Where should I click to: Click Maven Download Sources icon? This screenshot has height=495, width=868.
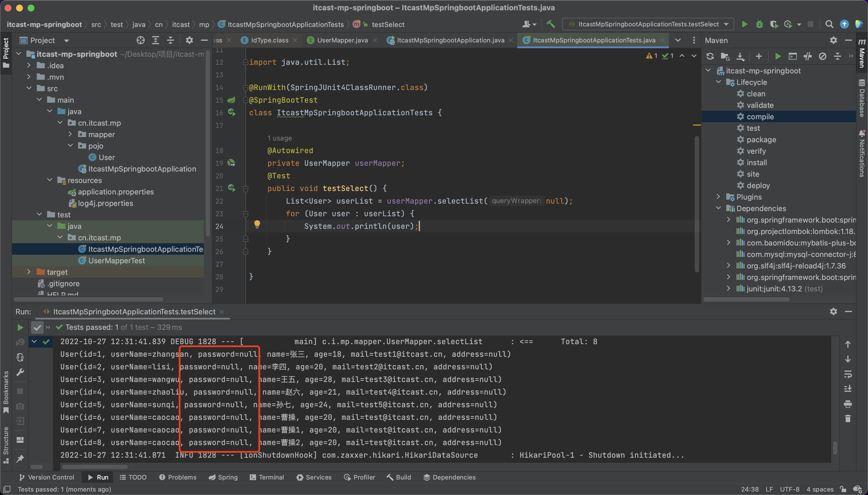[x=740, y=56]
